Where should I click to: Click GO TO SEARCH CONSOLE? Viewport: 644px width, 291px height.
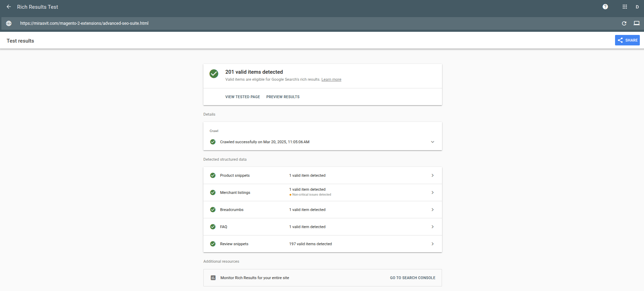(x=412, y=278)
